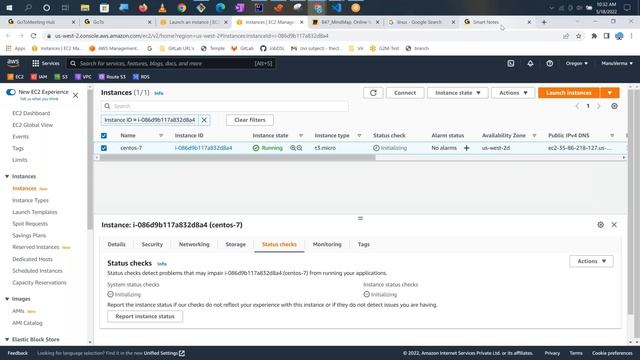
Task: Click the Launch instances button
Action: click(569, 93)
